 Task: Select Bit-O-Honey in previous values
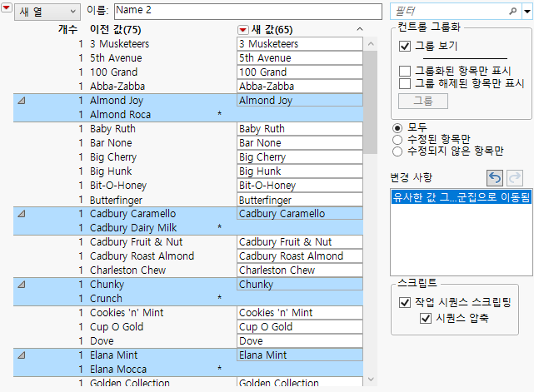point(118,186)
